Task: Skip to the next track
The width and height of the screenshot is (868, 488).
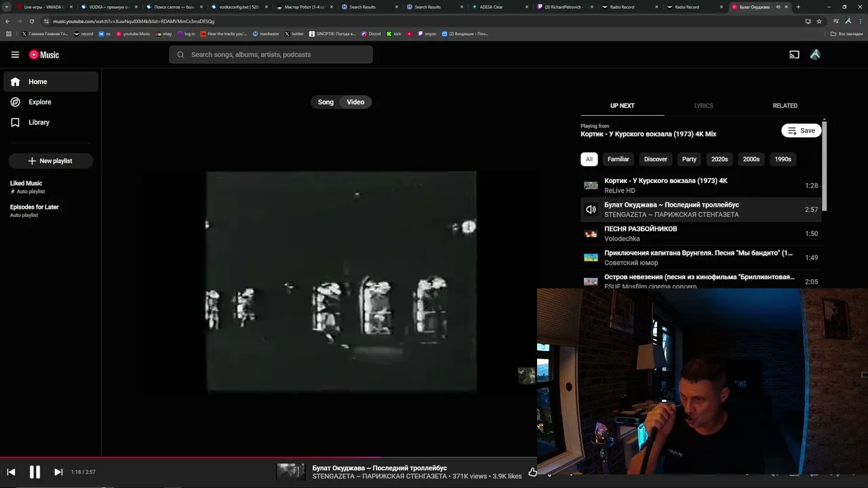Action: 58,472
